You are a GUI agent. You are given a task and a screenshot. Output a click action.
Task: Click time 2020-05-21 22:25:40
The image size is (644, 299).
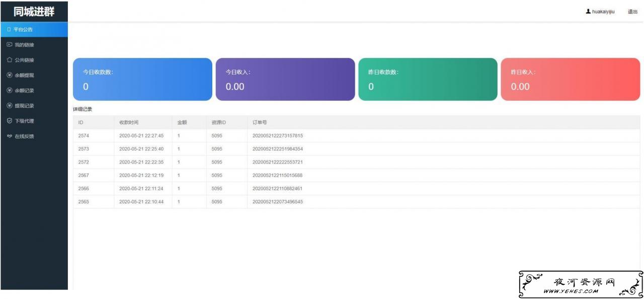coord(141,149)
